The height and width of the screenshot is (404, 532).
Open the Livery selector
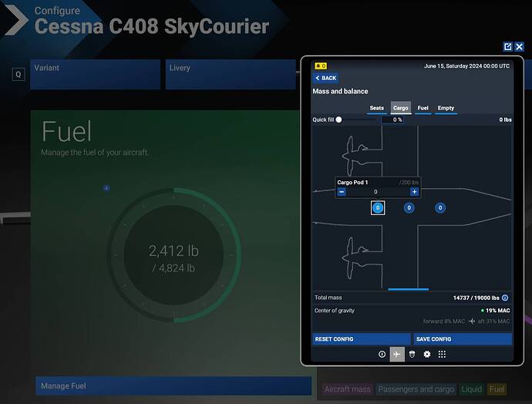[x=231, y=74]
